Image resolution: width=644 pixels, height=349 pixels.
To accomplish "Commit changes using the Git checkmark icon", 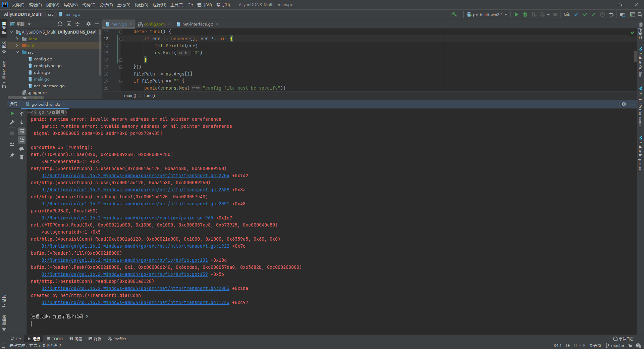I will tap(585, 14).
